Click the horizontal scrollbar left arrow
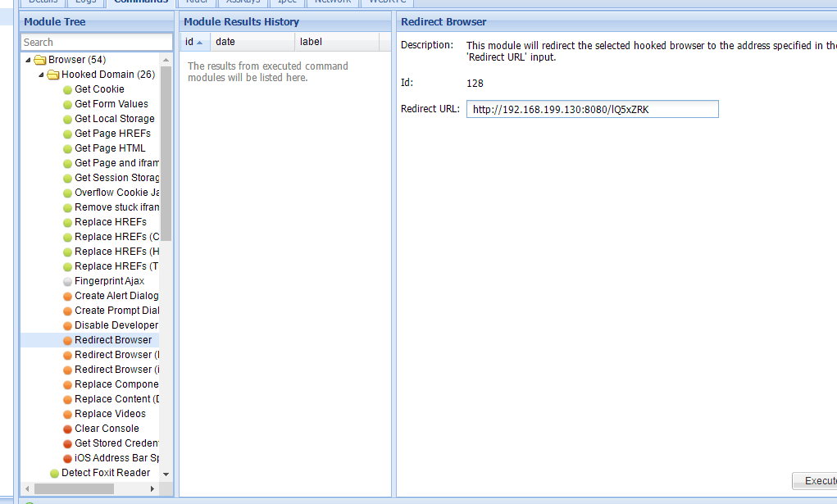The height and width of the screenshot is (504, 837). [27, 488]
